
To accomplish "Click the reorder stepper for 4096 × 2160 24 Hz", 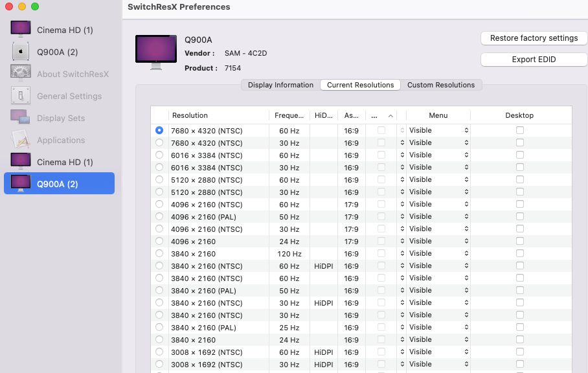I will click(402, 241).
